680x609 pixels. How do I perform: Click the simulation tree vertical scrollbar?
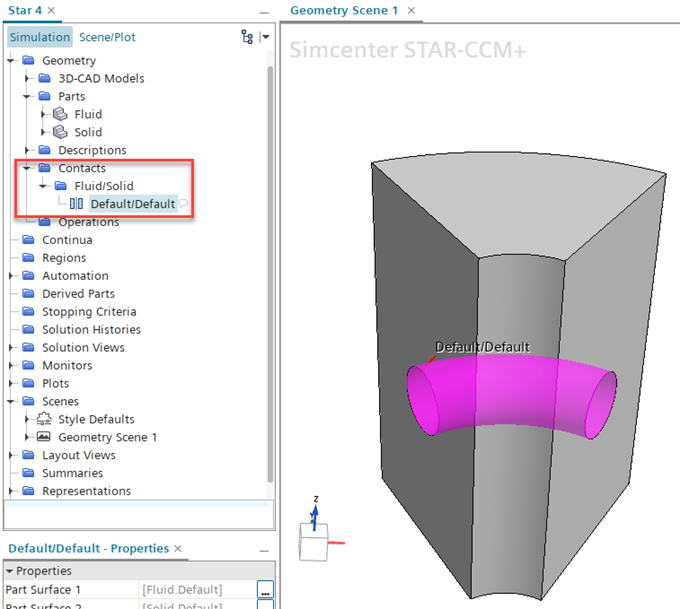270,250
